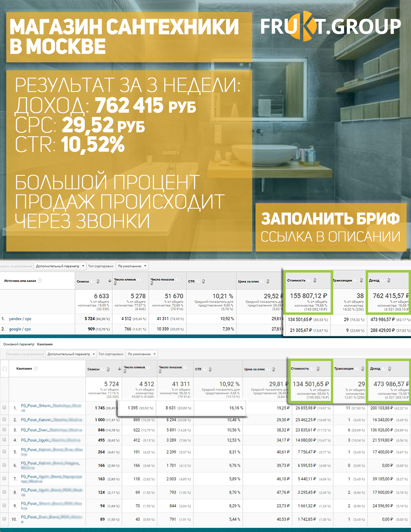This screenshot has height=532, width=411.
Task: Open the yandex / cpc source link
Action: (x=20, y=318)
